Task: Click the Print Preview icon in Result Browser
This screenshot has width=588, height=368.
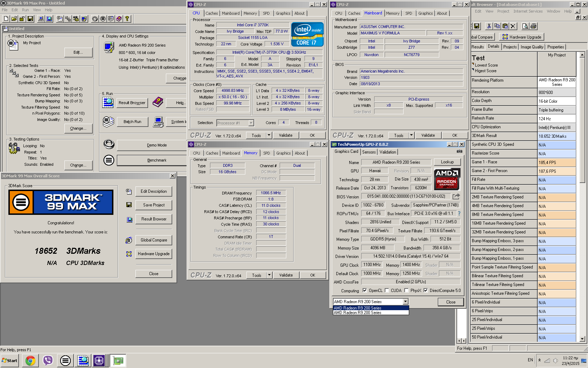Action: pos(525,26)
